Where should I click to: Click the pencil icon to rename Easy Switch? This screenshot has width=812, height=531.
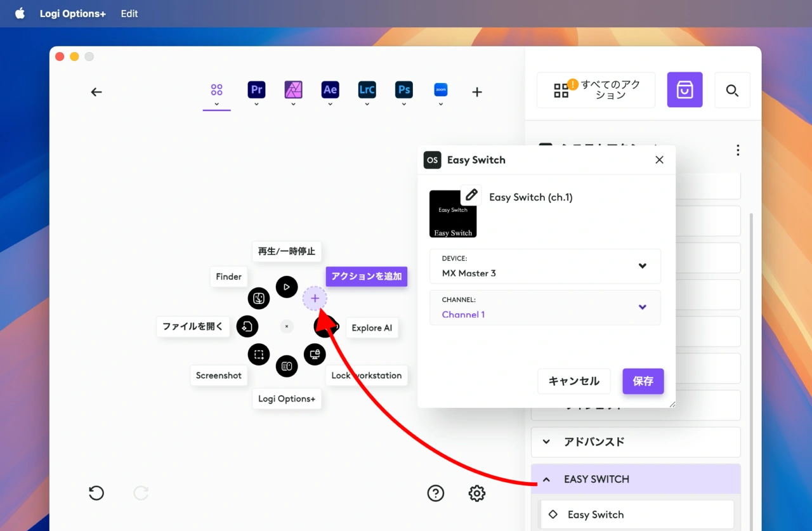click(x=471, y=194)
